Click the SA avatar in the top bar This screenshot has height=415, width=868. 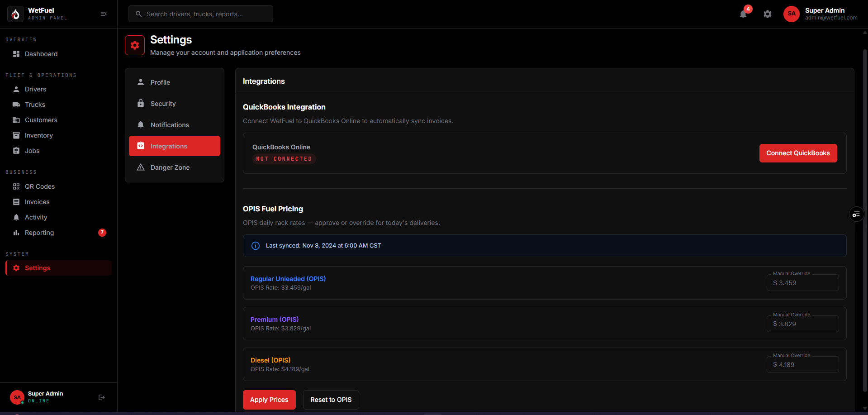tap(792, 14)
